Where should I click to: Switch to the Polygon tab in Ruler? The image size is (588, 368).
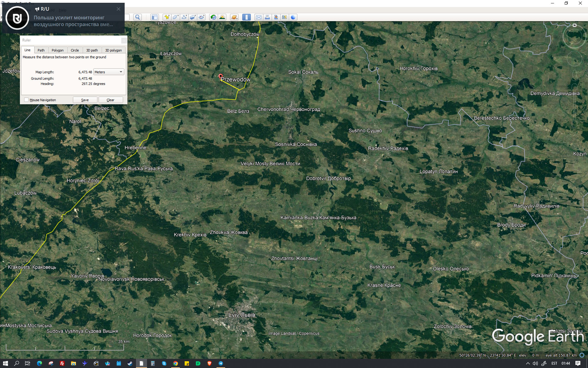58,50
